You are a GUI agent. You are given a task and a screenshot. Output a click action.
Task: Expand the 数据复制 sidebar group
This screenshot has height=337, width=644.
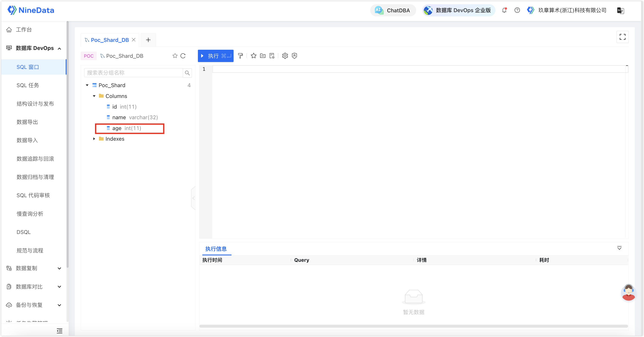point(60,269)
